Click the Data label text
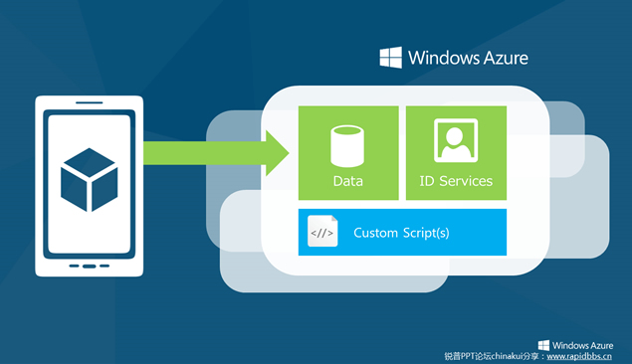This screenshot has width=632, height=364. click(x=347, y=181)
